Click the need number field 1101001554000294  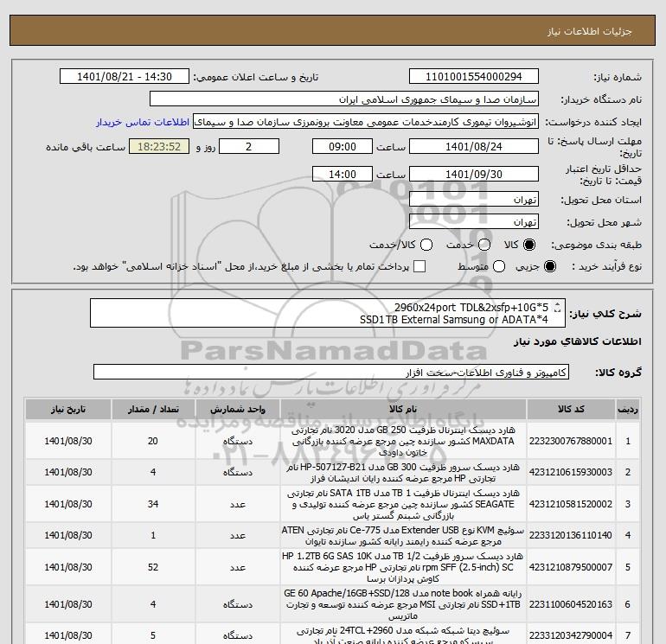click(x=474, y=77)
